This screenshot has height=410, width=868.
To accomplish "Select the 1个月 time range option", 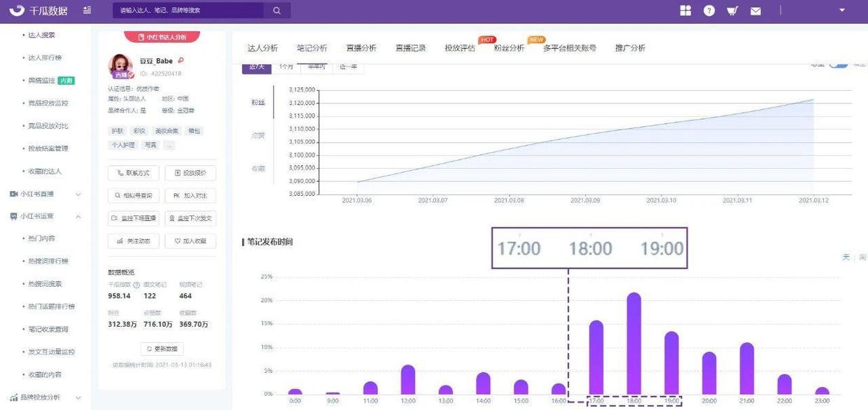I will tap(286, 66).
